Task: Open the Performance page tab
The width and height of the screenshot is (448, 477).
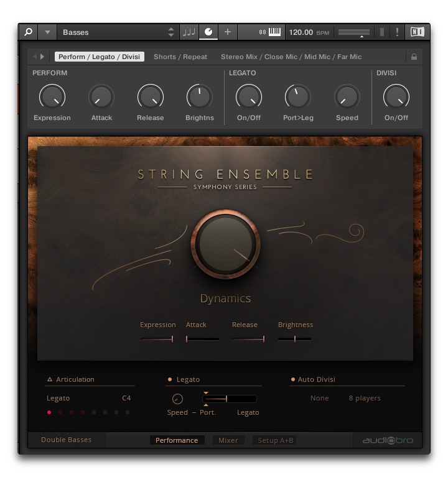Action: (177, 440)
